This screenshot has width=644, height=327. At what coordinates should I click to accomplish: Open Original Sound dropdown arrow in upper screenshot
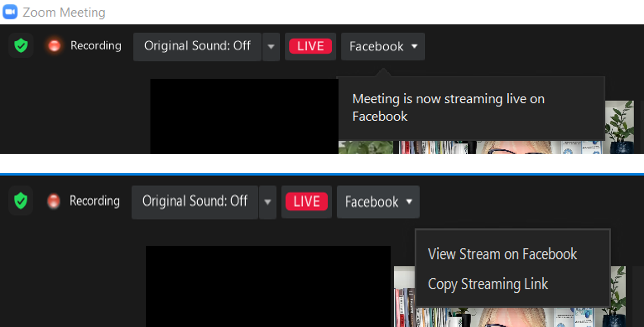271,47
